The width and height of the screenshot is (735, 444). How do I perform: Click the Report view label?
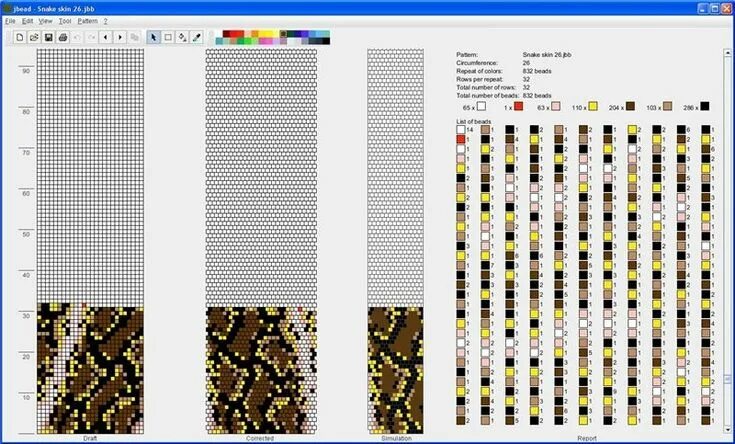587,438
